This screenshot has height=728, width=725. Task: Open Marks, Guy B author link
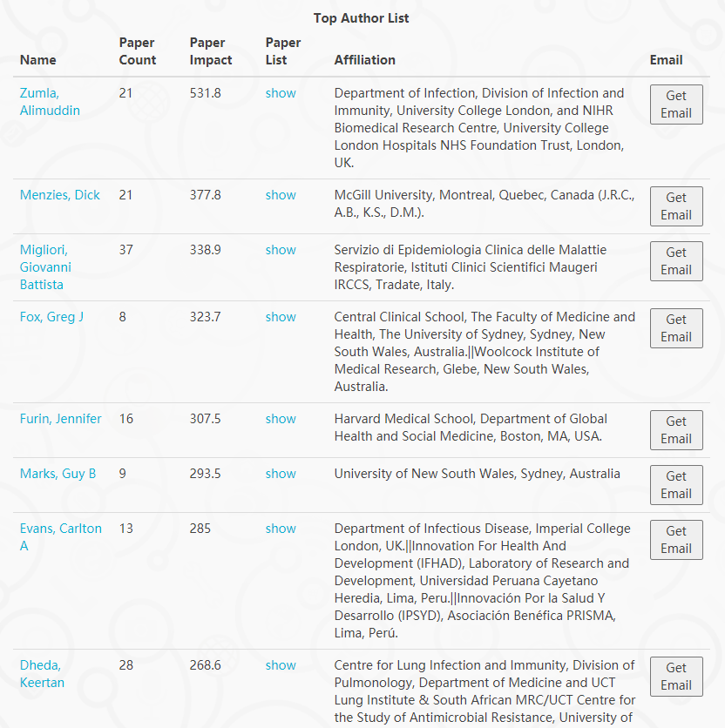pyautogui.click(x=58, y=474)
